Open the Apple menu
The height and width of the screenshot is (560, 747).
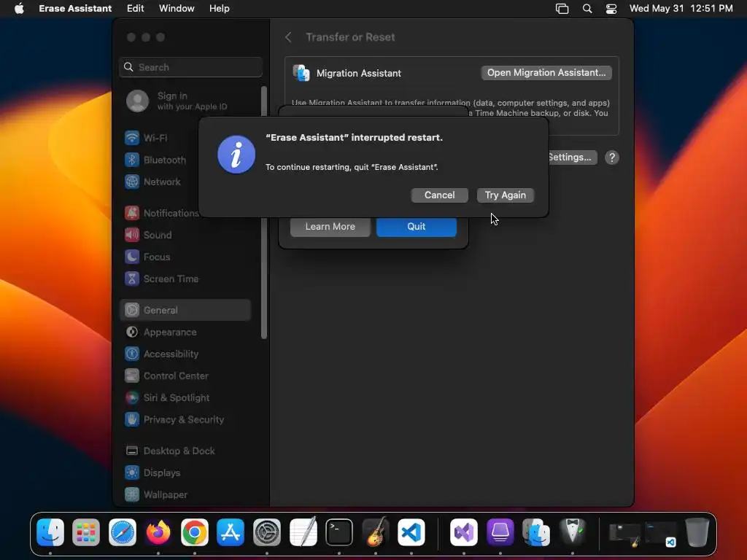pos(19,9)
